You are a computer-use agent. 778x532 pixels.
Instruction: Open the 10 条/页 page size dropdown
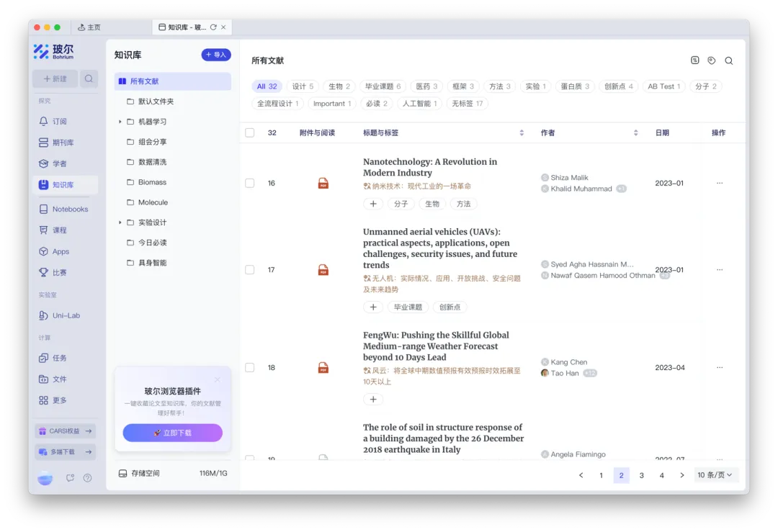pyautogui.click(x=715, y=475)
